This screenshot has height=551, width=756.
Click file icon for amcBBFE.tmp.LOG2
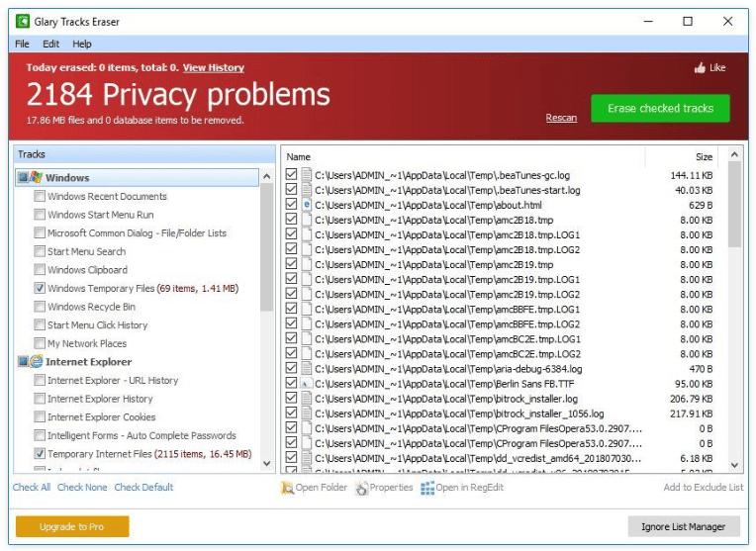(306, 323)
